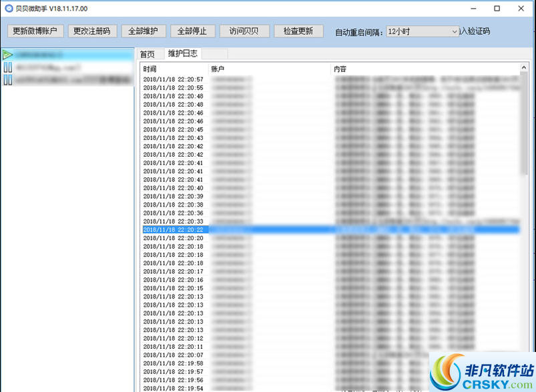This screenshot has height=392, width=536.
Task: Click the 更改注册码 button
Action: coord(92,31)
